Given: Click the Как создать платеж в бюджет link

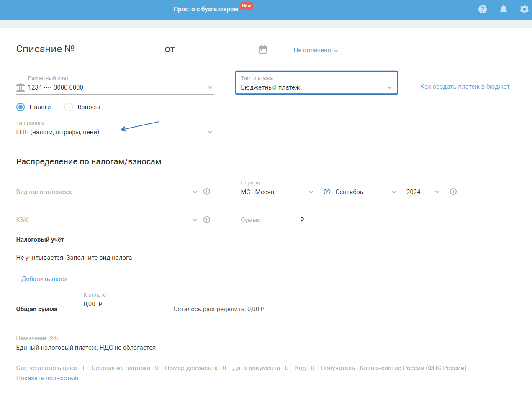Looking at the screenshot, I should 465,87.
